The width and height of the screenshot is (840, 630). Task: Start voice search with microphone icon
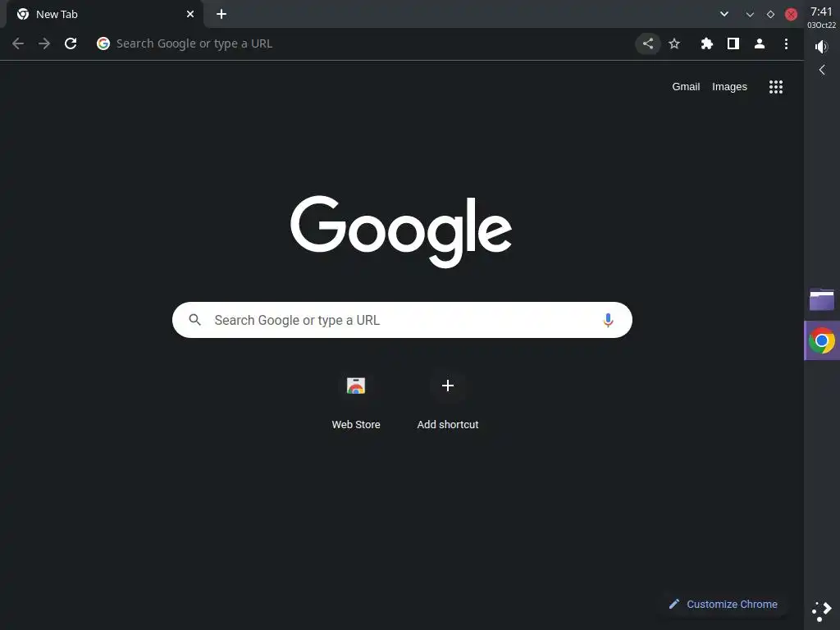pos(608,320)
